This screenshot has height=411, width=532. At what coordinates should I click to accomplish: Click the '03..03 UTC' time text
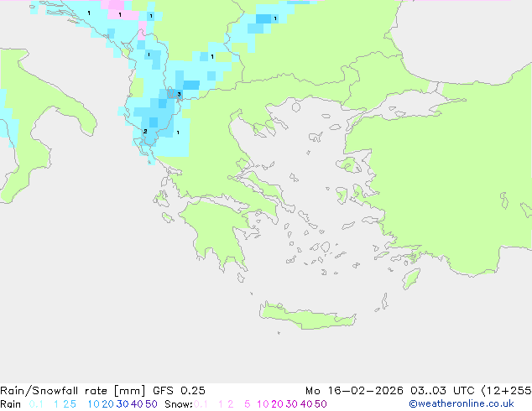pos(442,391)
